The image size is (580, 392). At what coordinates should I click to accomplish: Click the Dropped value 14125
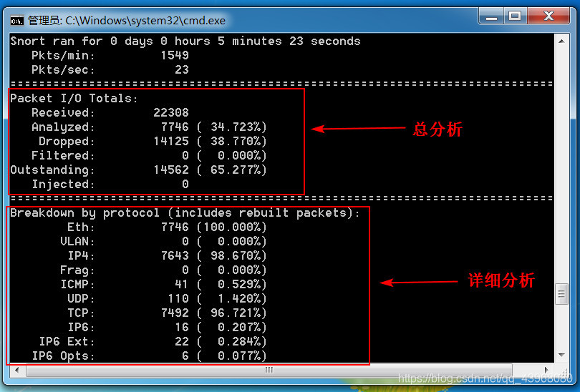pos(171,141)
